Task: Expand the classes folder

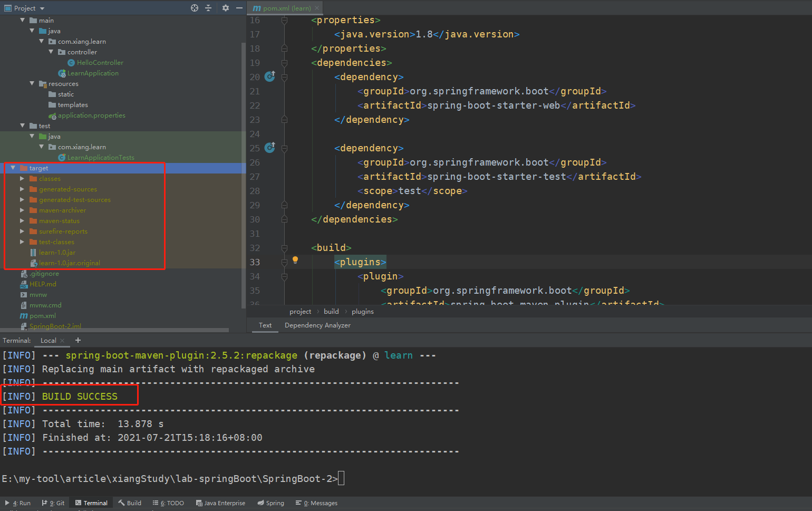Action: pyautogui.click(x=22, y=179)
